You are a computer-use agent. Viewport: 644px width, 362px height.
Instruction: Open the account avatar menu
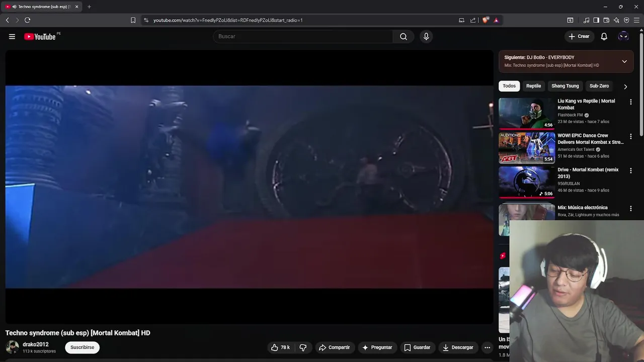[x=623, y=36]
